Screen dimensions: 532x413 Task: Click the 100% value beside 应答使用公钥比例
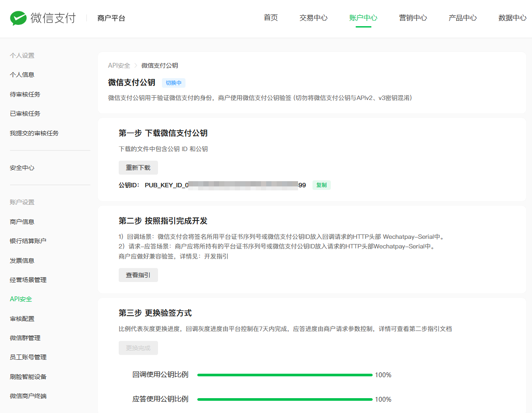383,399
